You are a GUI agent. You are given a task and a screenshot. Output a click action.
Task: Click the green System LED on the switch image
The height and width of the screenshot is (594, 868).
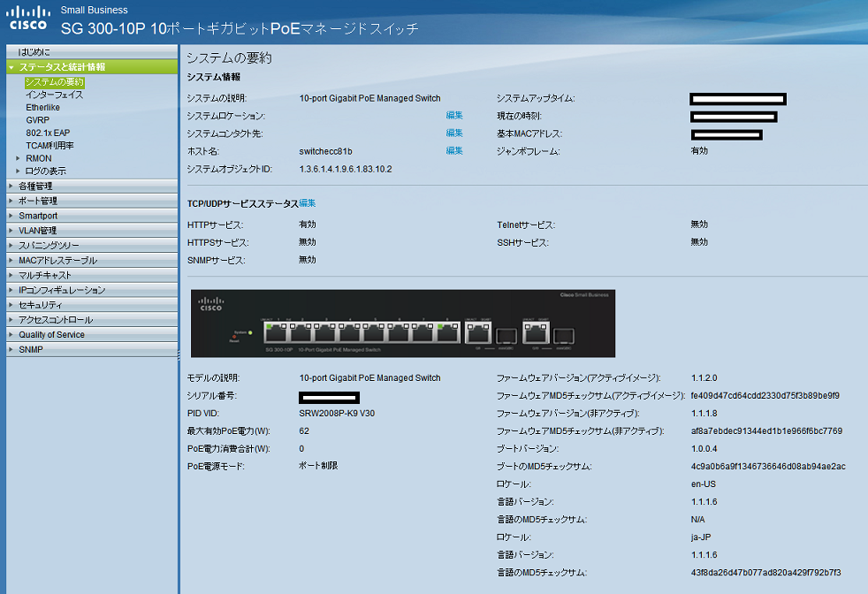pos(250,332)
